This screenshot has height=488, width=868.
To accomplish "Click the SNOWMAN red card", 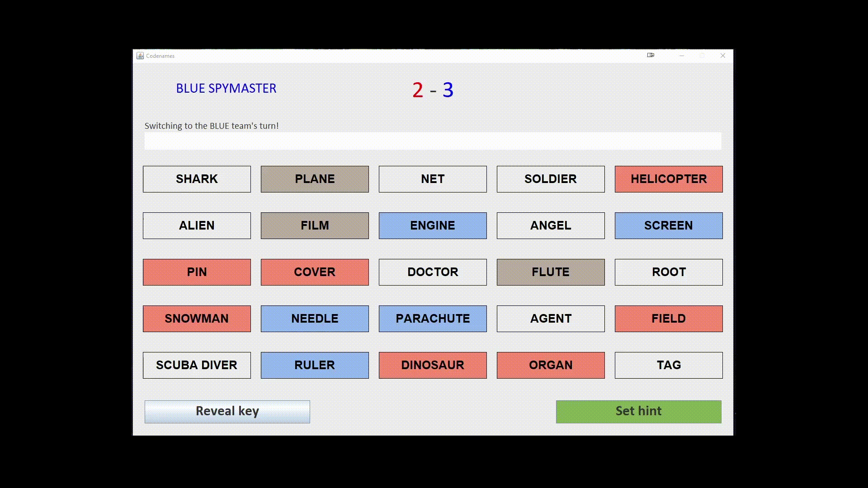I will coord(197,318).
